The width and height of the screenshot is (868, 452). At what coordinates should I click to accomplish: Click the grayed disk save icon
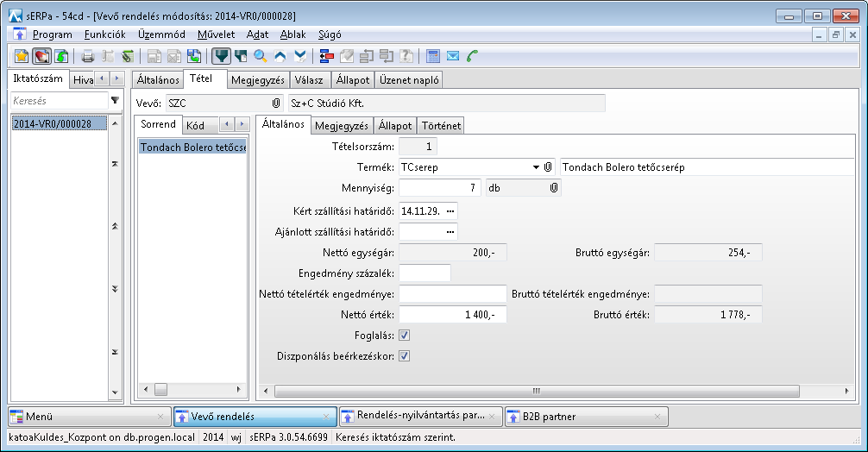pos(154,56)
